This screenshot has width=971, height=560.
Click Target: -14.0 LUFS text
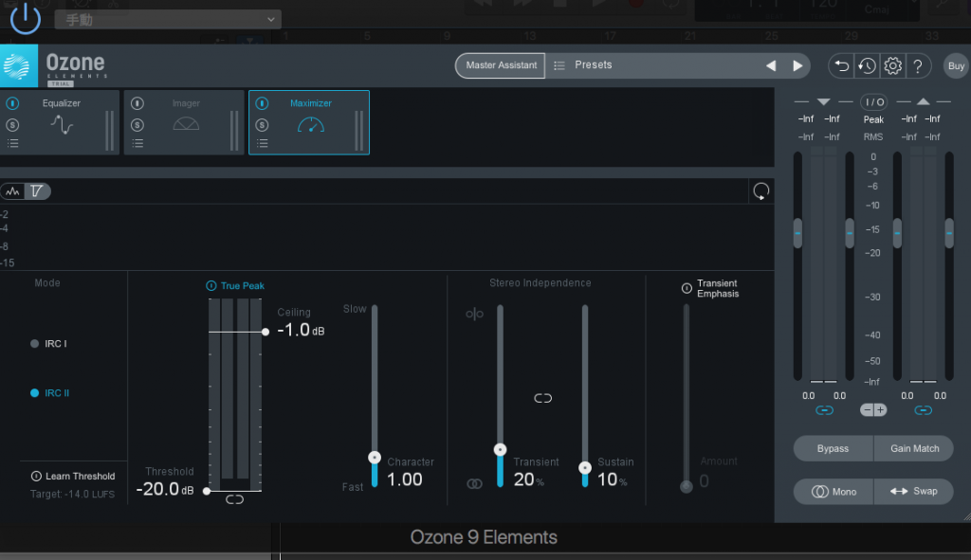pos(72,495)
